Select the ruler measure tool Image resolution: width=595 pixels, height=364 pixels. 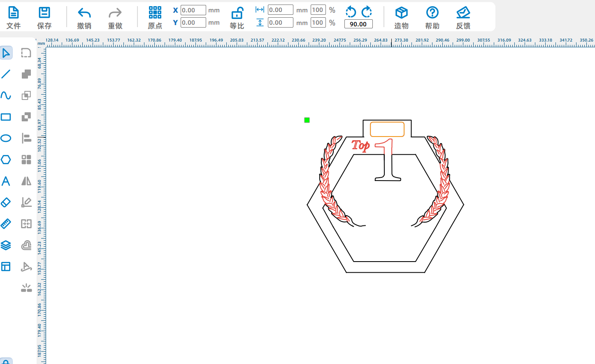click(6, 224)
